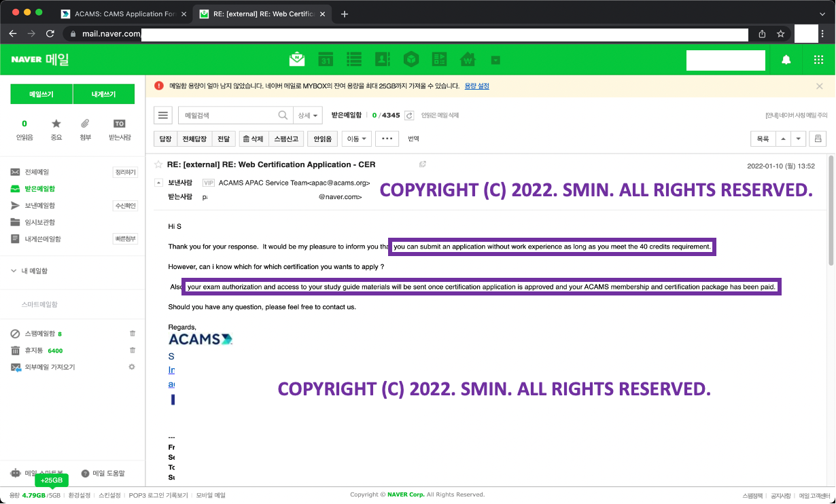The image size is (836, 504).
Task: Open the 상세 detailed search dropdown
Action: 308,115
